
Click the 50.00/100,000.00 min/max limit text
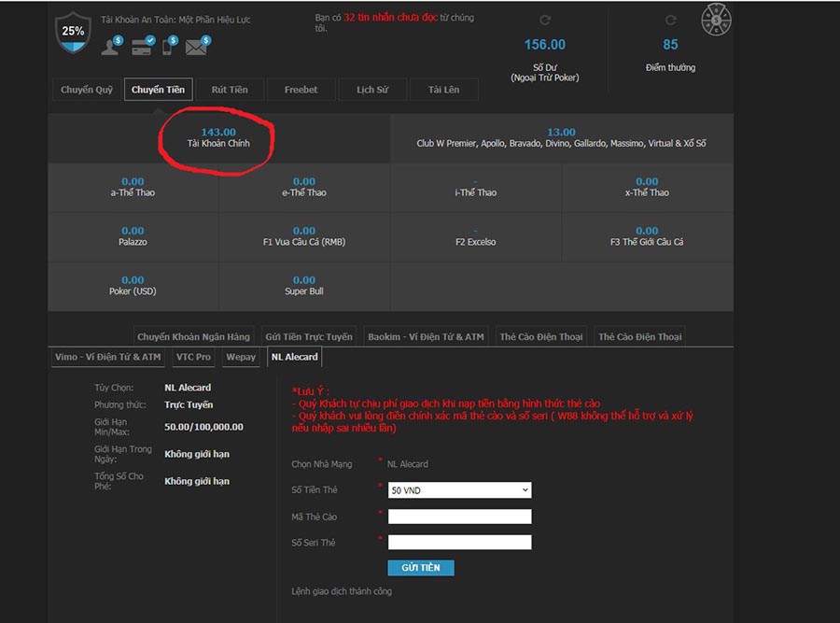(x=203, y=427)
